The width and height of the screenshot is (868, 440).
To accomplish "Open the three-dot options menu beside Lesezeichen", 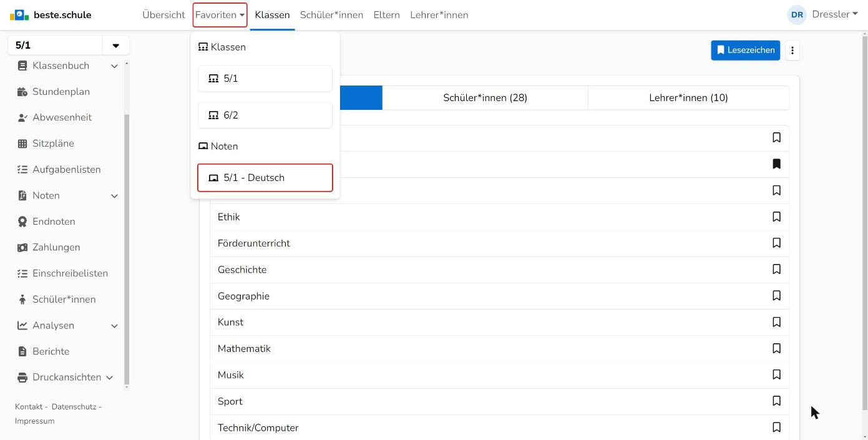I will [x=792, y=50].
